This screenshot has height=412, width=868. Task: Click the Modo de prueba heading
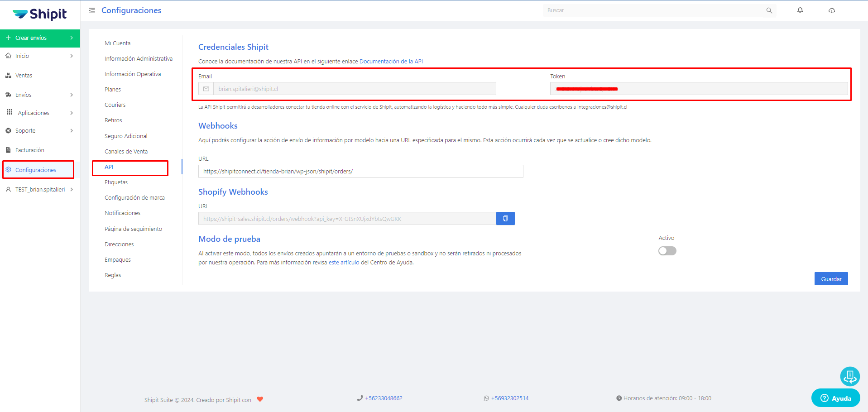pos(229,239)
